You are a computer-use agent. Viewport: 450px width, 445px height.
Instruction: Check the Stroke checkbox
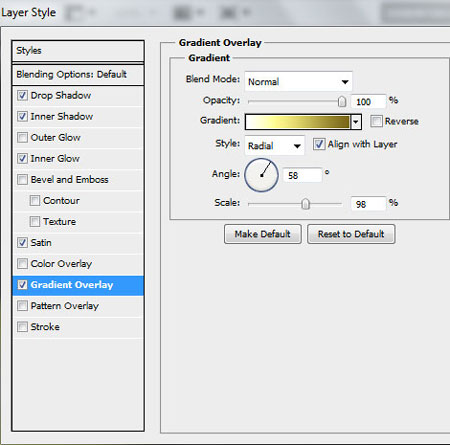click(x=22, y=327)
